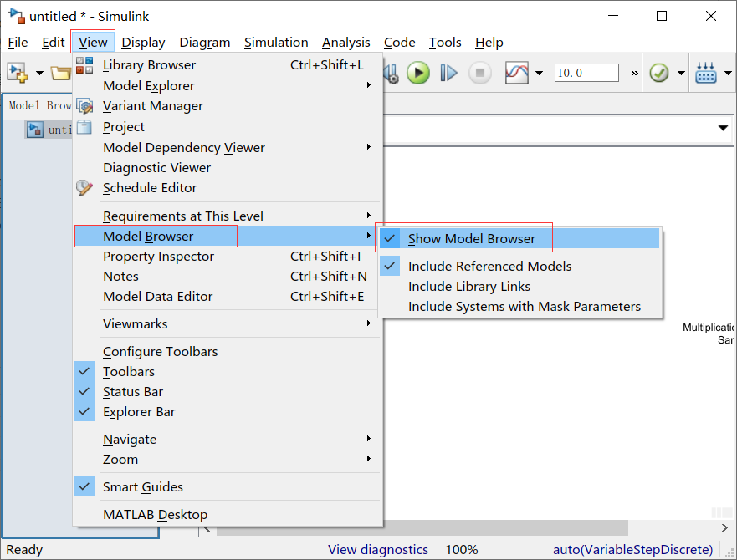Toggle Include Referenced Models option
This screenshot has width=737, height=560.
(519, 267)
